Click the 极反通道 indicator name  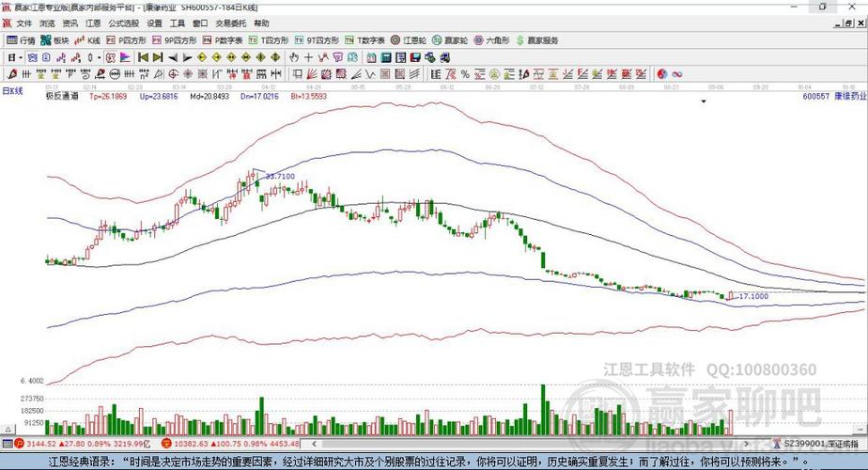[x=62, y=96]
